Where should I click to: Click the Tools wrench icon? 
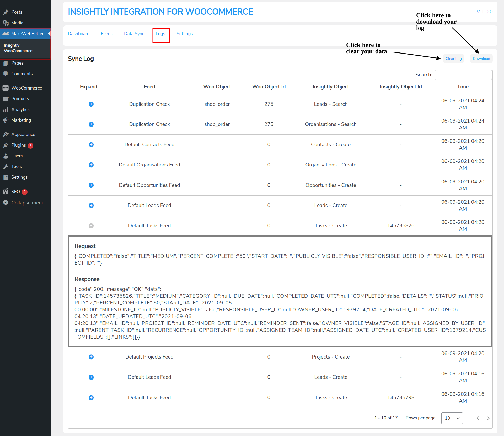(6, 166)
